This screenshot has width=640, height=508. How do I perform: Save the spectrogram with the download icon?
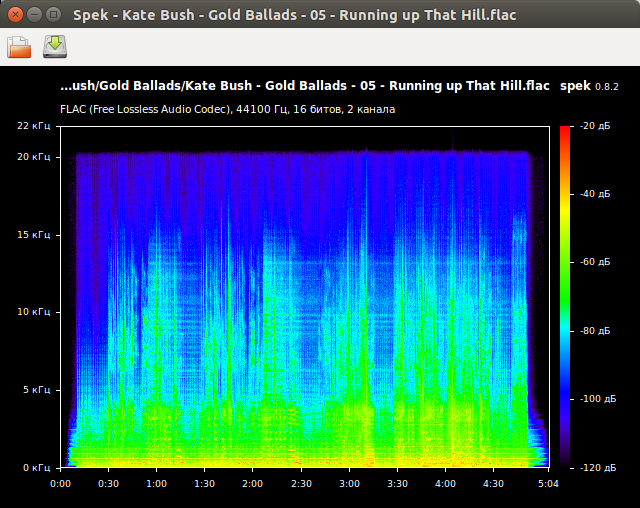[54, 47]
